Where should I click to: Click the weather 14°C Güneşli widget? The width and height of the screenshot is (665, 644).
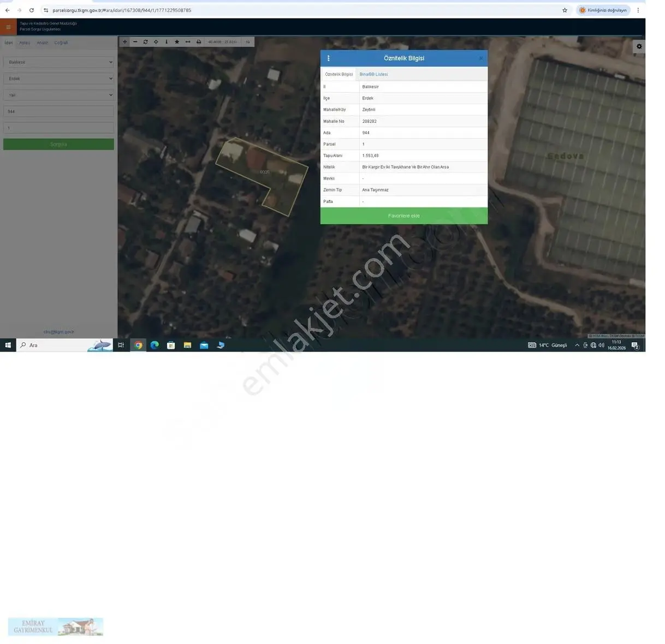pos(548,345)
